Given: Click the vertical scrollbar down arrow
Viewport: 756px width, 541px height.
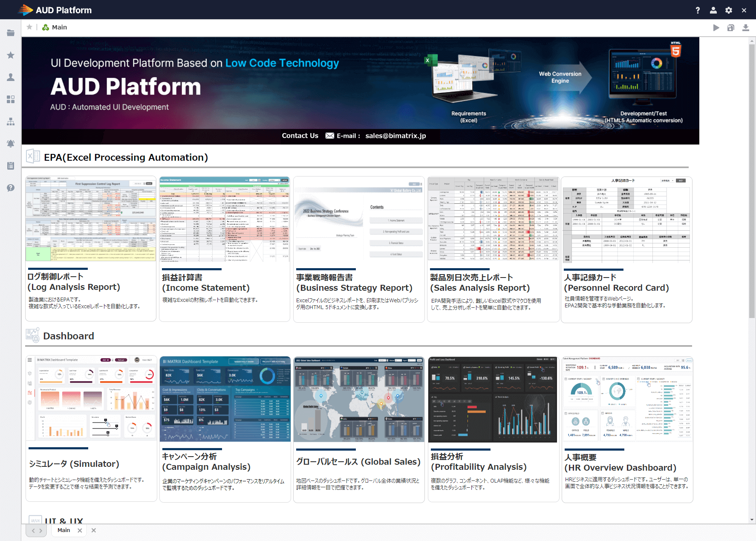Looking at the screenshot, I should pos(752,520).
